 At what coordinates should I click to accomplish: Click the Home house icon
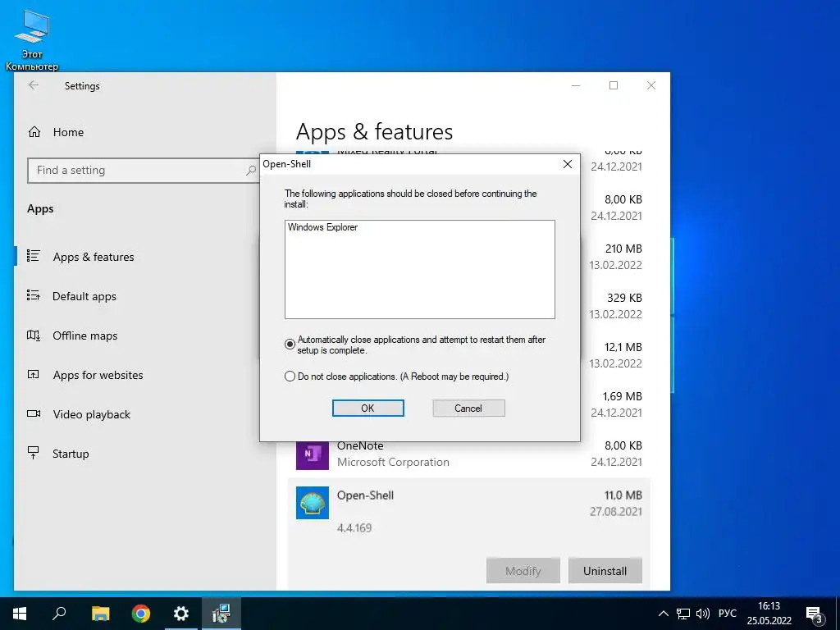(34, 132)
